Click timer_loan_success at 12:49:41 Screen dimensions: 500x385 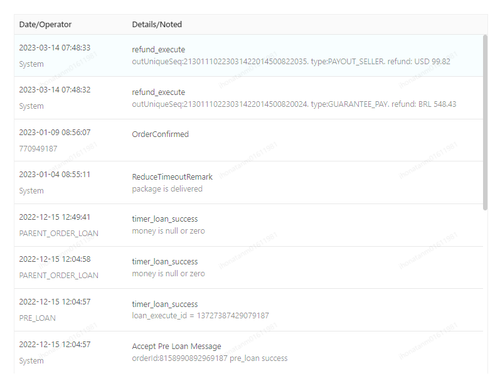point(165,219)
